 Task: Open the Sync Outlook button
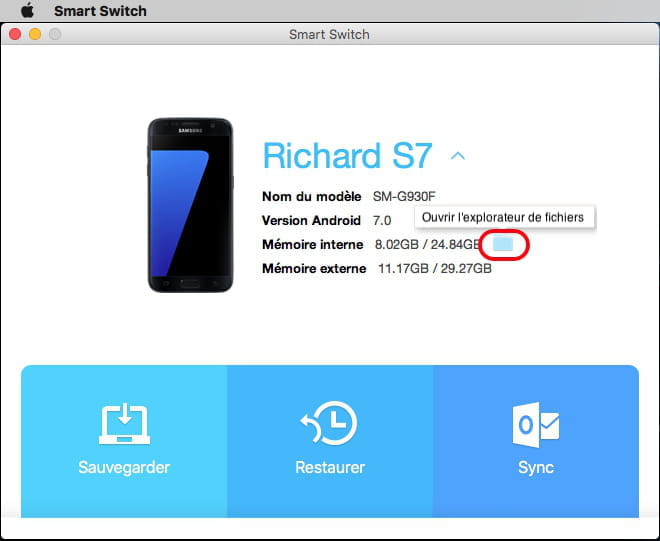535,441
